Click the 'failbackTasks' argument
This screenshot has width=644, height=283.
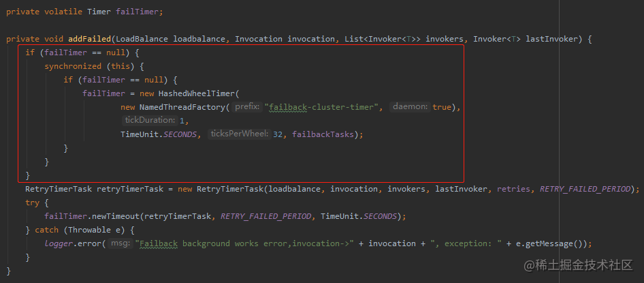[323, 134]
